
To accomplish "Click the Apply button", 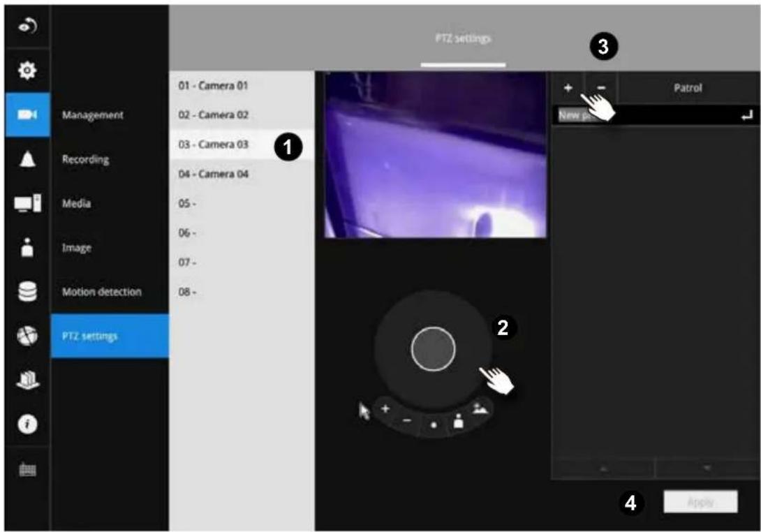I will 700,502.
